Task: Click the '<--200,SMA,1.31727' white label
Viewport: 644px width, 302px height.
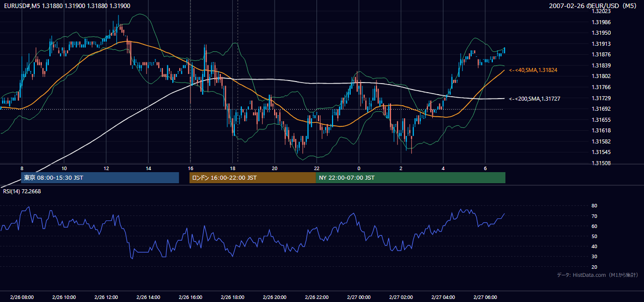Action: (535, 99)
